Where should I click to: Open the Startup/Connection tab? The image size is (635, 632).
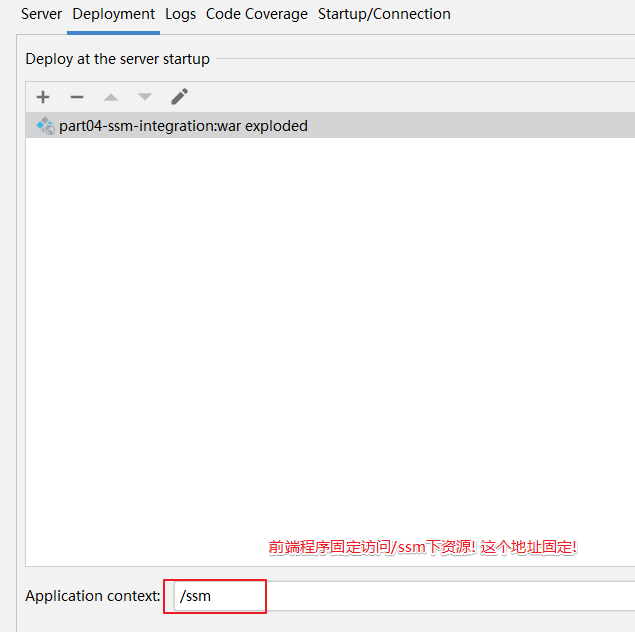(x=384, y=14)
